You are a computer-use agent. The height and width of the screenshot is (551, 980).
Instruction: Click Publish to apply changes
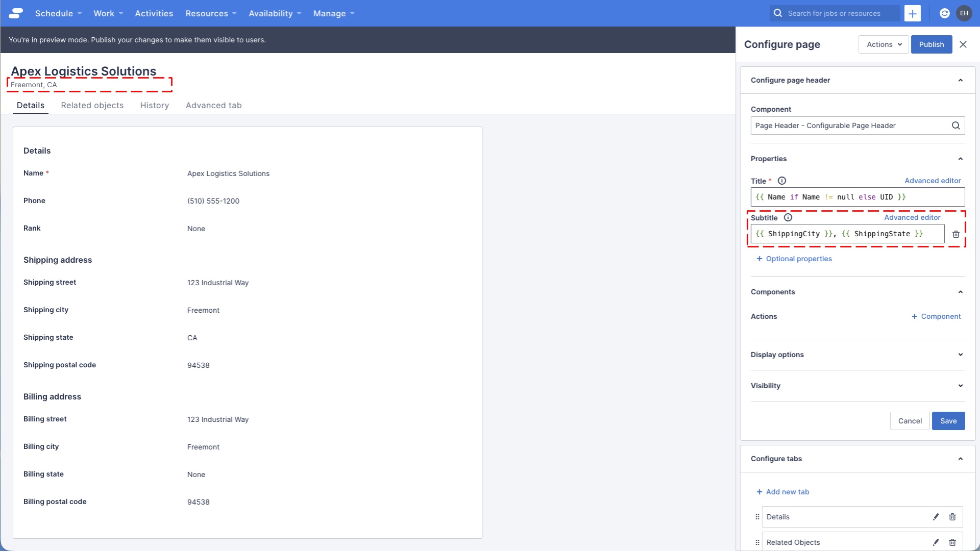point(931,44)
